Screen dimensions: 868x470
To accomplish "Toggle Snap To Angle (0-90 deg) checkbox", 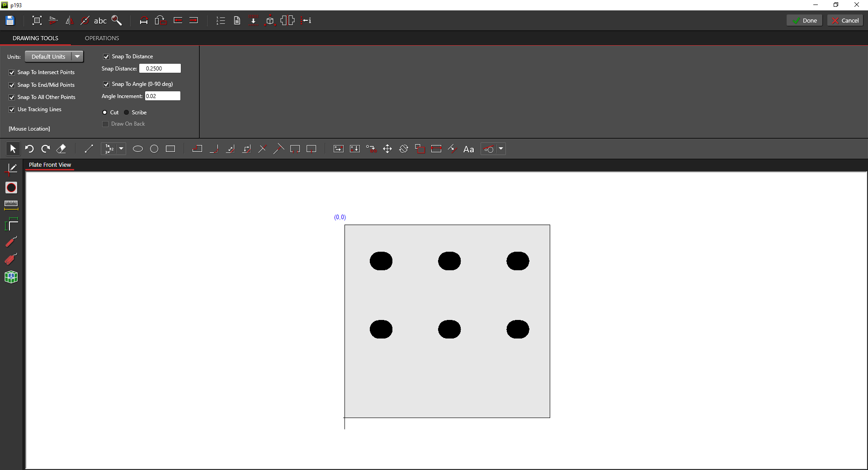I will tap(106, 84).
